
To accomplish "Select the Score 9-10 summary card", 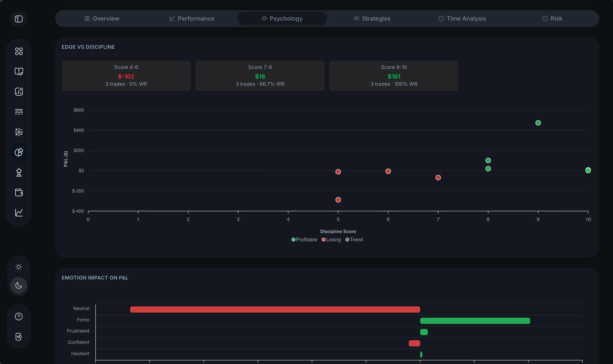I will 394,75.
